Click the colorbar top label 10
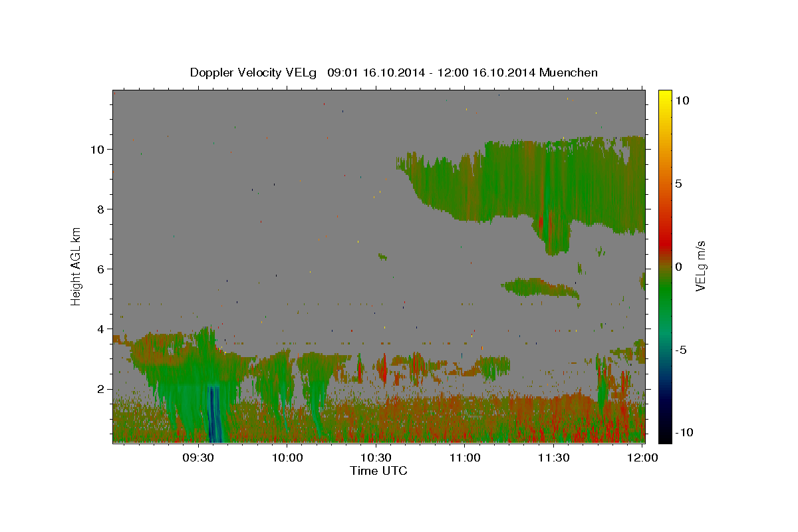This screenshot has width=798, height=532. (x=682, y=100)
